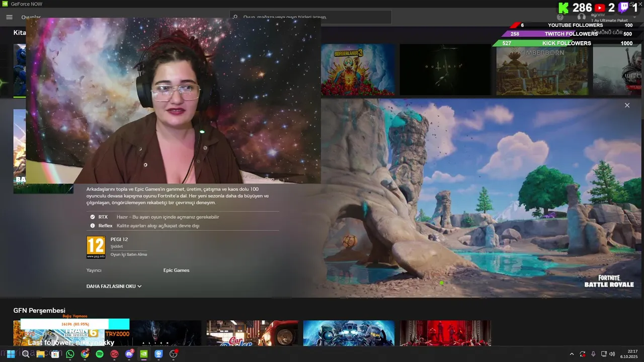This screenshot has width=644, height=362.
Task: Open the Borderlands 3 game tile
Action: [358, 69]
